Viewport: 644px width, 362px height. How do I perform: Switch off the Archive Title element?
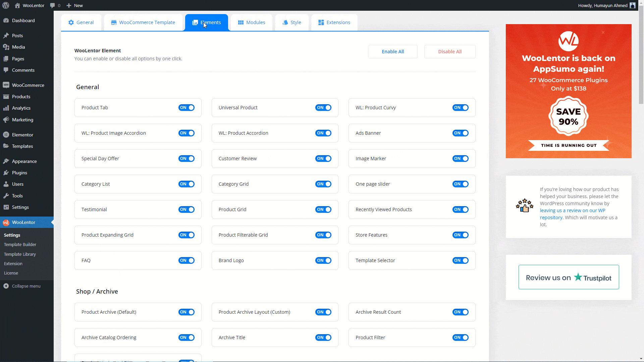coord(323,338)
